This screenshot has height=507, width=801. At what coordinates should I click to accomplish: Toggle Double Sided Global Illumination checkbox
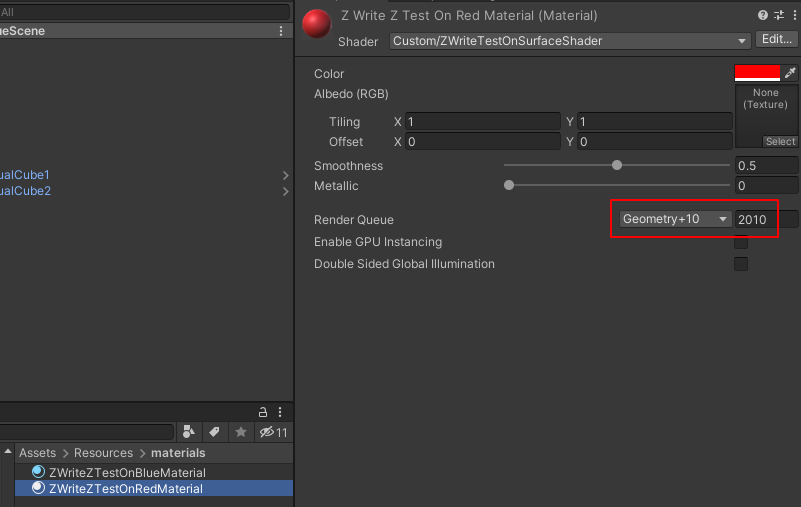pos(741,264)
